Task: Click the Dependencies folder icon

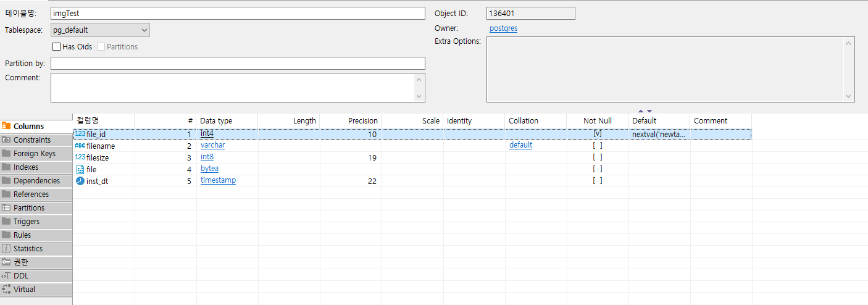Action: [6, 181]
